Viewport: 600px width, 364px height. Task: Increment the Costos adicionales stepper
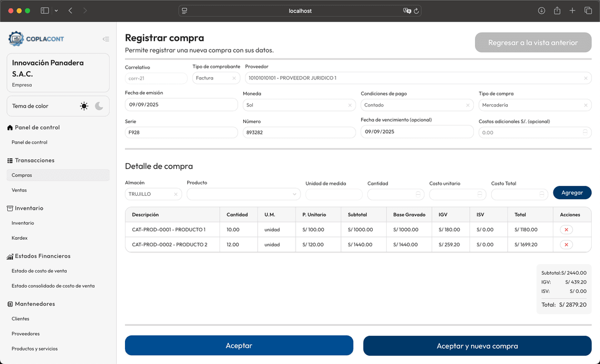pos(585,130)
